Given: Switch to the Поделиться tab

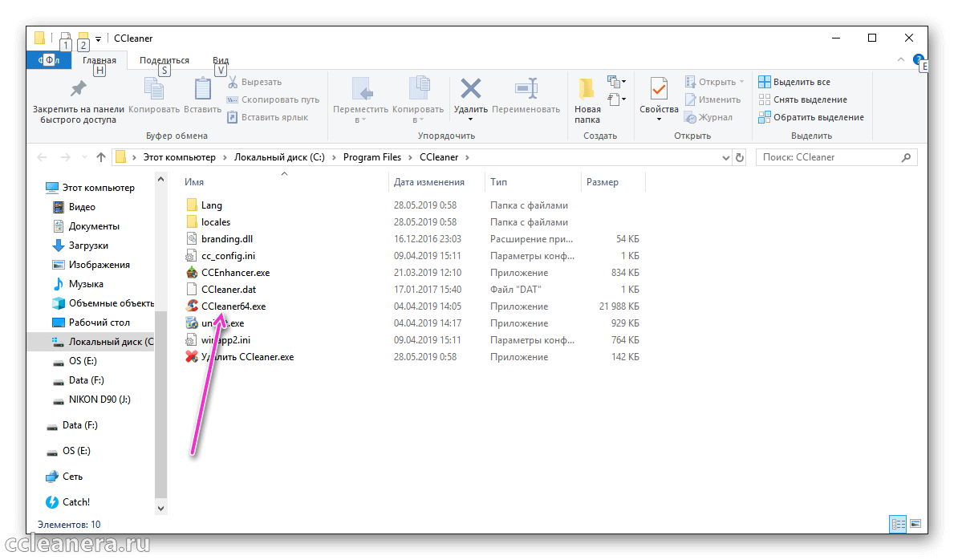Looking at the screenshot, I should click(164, 60).
